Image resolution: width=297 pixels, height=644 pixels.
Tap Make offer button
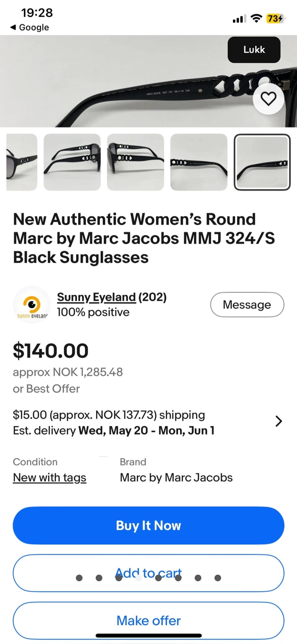point(148,620)
